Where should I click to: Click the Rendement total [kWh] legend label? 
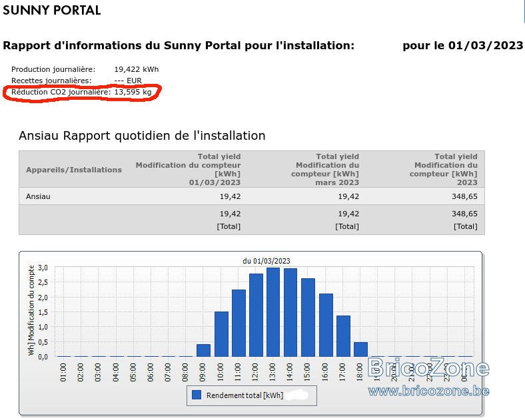[x=245, y=395]
